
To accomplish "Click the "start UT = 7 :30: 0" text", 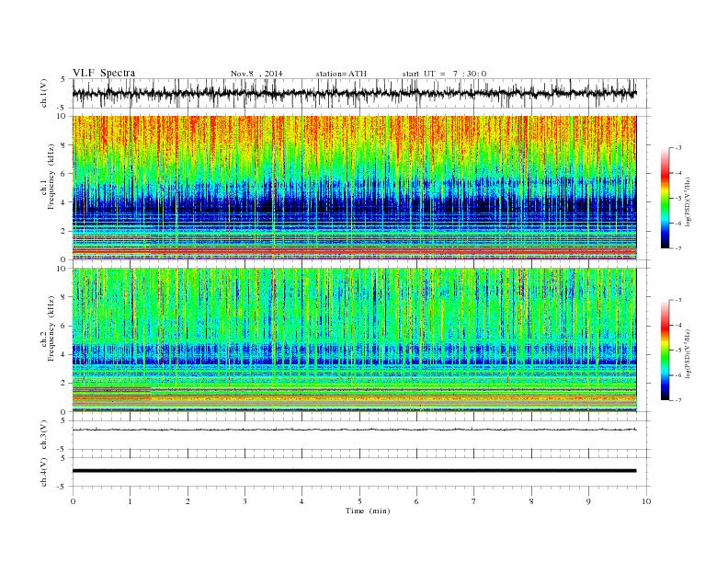I will (x=444, y=74).
